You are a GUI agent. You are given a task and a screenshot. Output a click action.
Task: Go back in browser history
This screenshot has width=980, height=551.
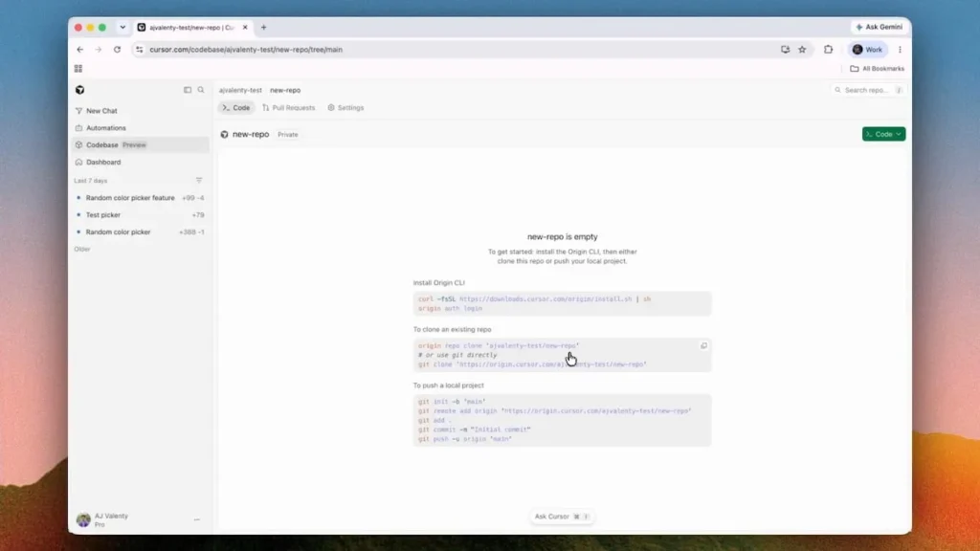[80, 50]
